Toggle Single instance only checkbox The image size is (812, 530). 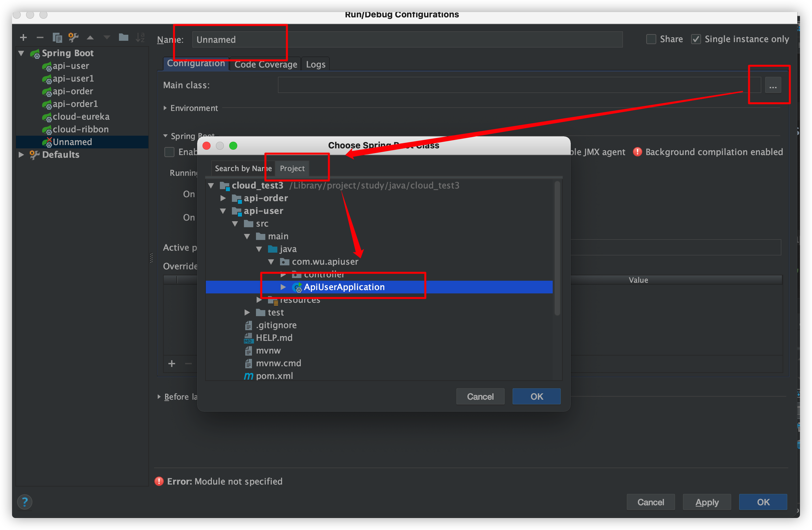point(696,39)
